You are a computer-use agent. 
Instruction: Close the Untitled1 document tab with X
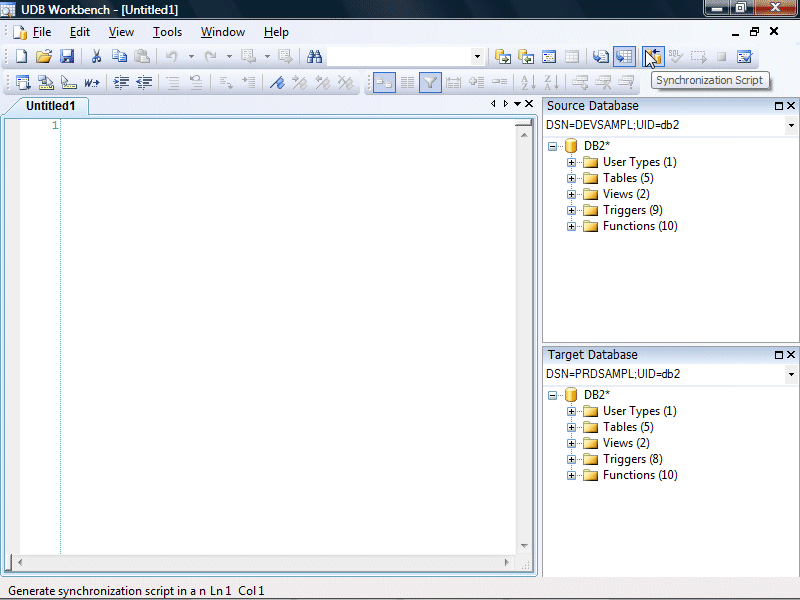click(529, 104)
